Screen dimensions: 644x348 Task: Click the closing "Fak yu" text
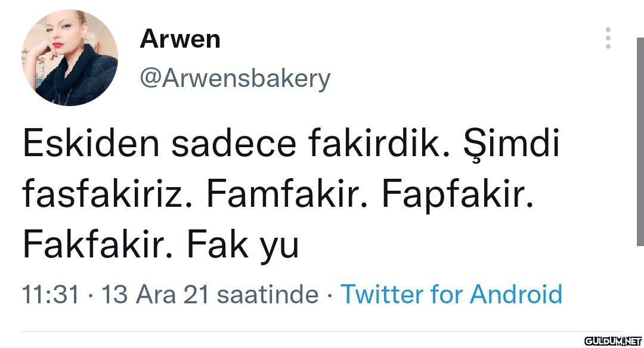coord(243,244)
